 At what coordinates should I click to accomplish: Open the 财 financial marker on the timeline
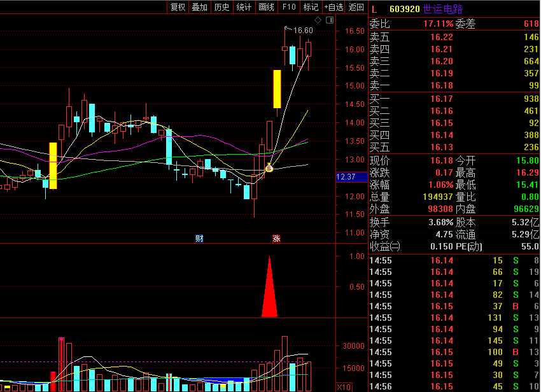click(x=199, y=239)
